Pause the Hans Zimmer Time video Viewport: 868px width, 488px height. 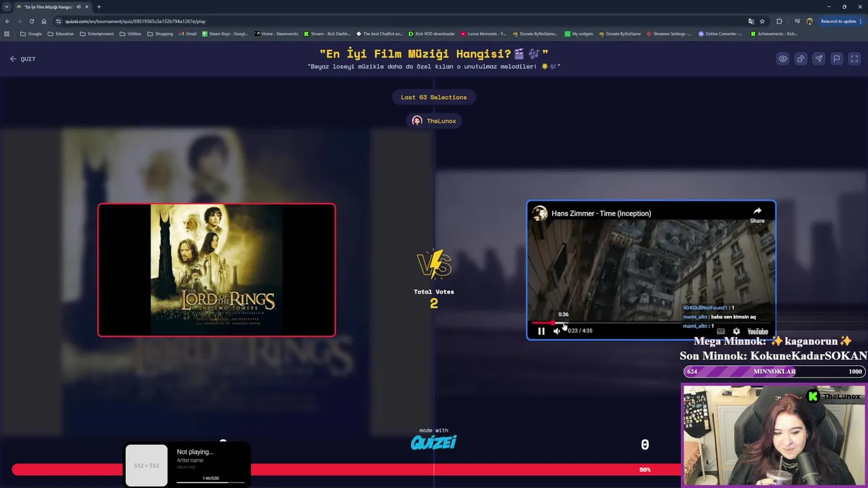pos(541,331)
